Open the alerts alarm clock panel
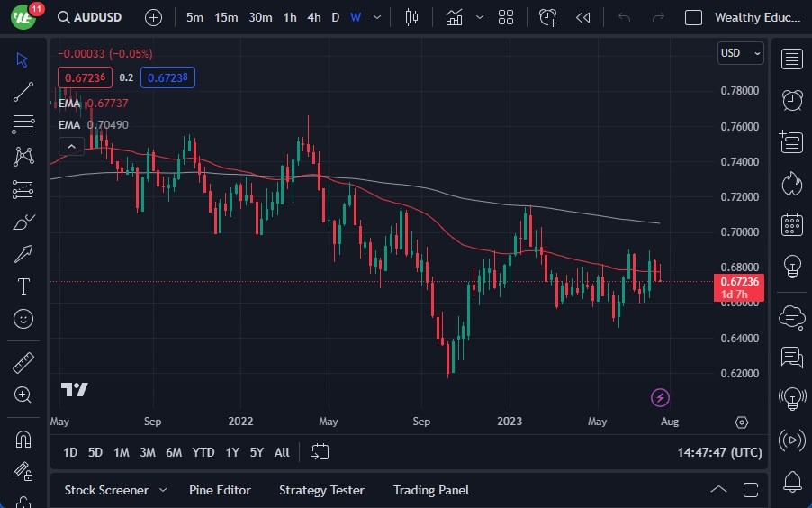 [x=792, y=100]
